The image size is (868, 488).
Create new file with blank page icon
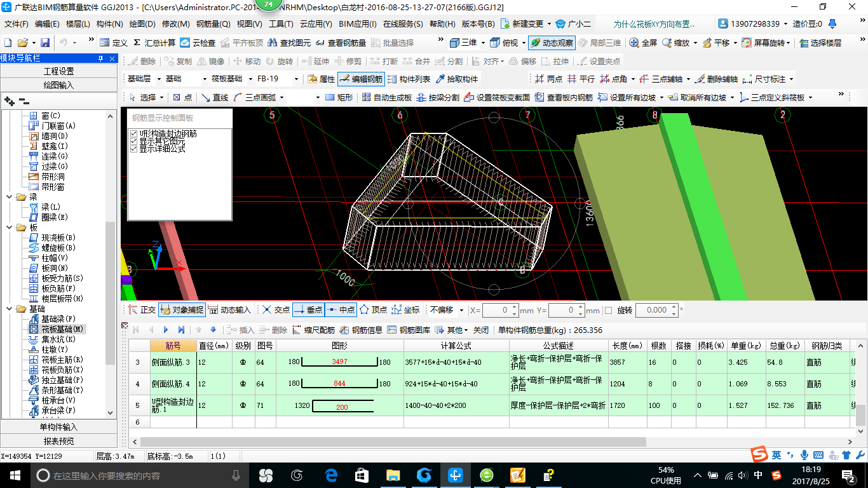pos(8,43)
